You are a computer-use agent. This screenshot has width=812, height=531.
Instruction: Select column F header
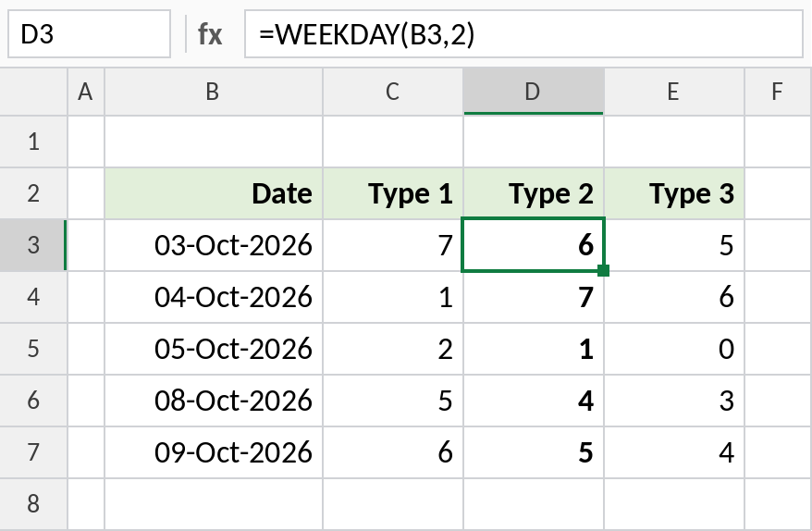pyautogui.click(x=779, y=92)
